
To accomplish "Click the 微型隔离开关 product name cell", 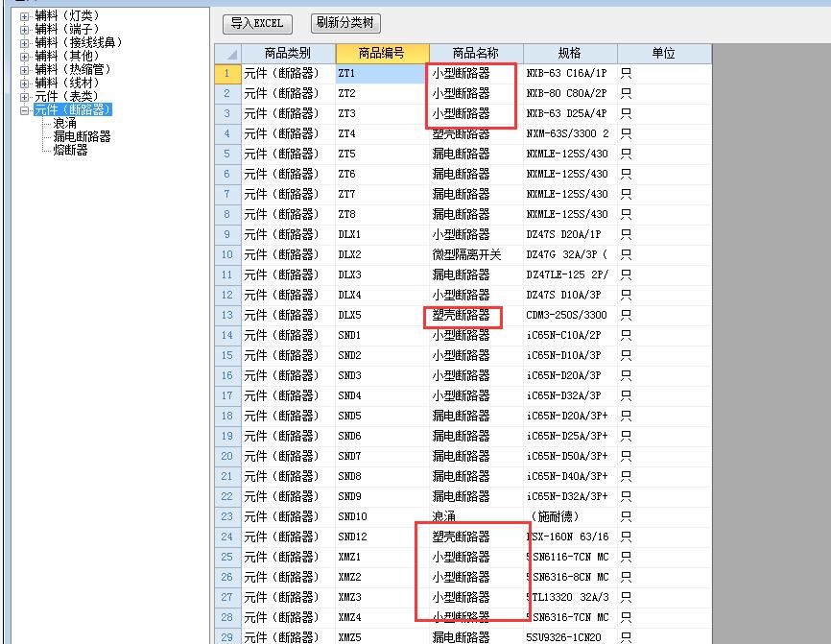I will pyautogui.click(x=476, y=254).
